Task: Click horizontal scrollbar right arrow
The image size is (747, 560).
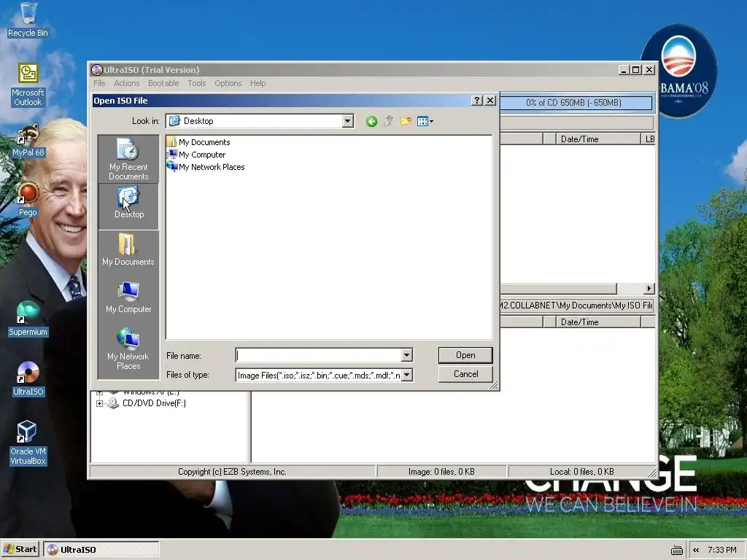Action: point(649,289)
